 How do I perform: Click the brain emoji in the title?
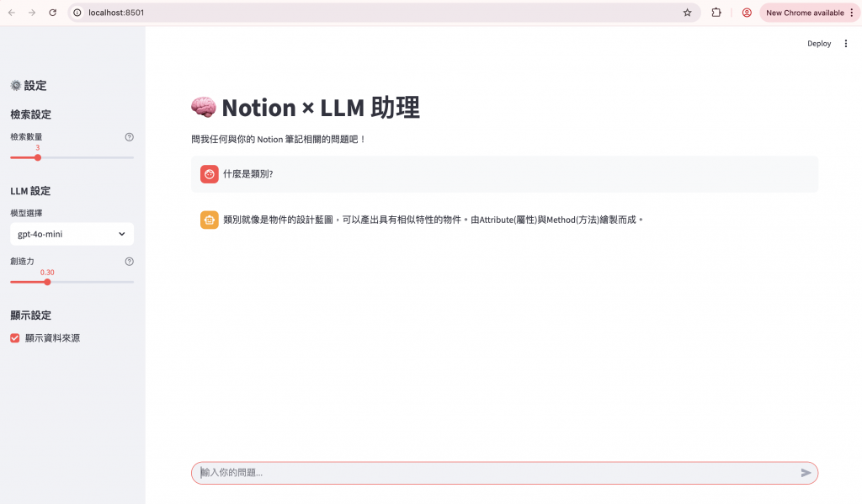pos(204,107)
